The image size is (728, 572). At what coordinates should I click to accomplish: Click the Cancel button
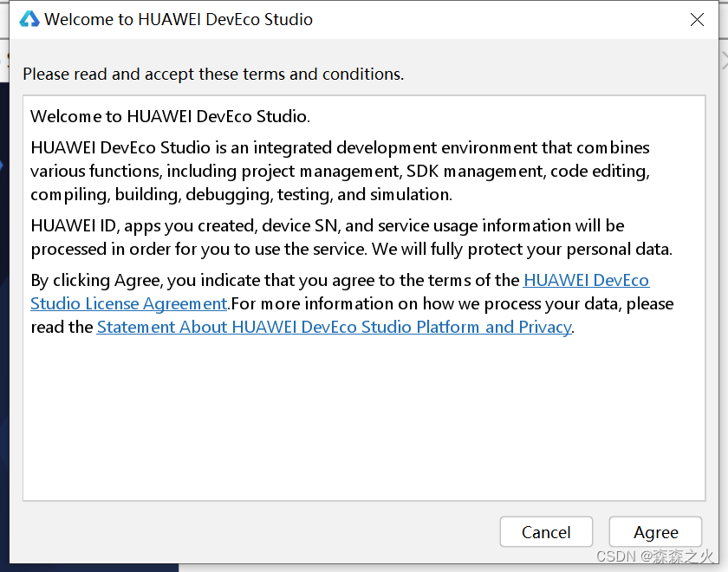tap(546, 532)
